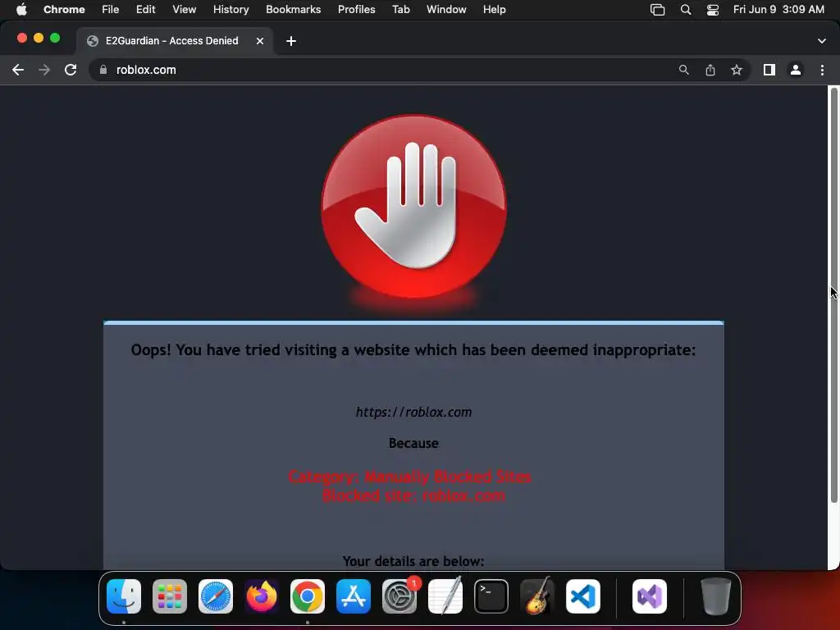Open Visual Studio Code from the Dock
Screen dimensions: 840x630
(583, 596)
